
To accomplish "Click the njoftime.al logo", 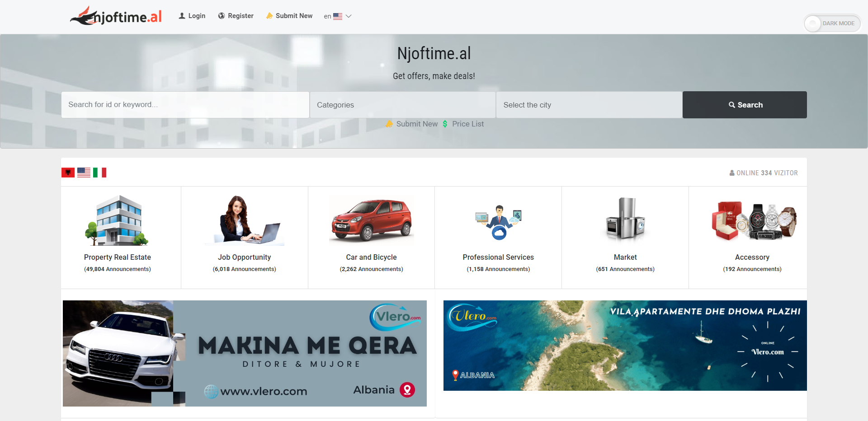I will 116,16.
